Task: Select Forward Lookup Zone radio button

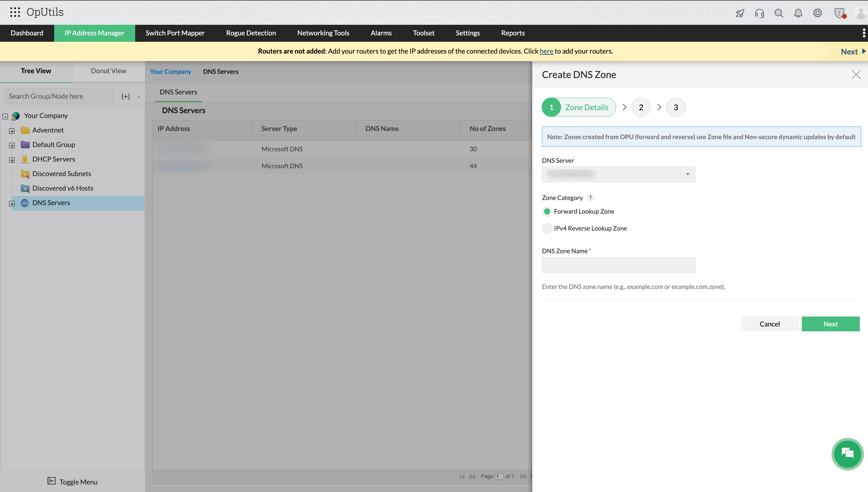Action: click(x=547, y=212)
